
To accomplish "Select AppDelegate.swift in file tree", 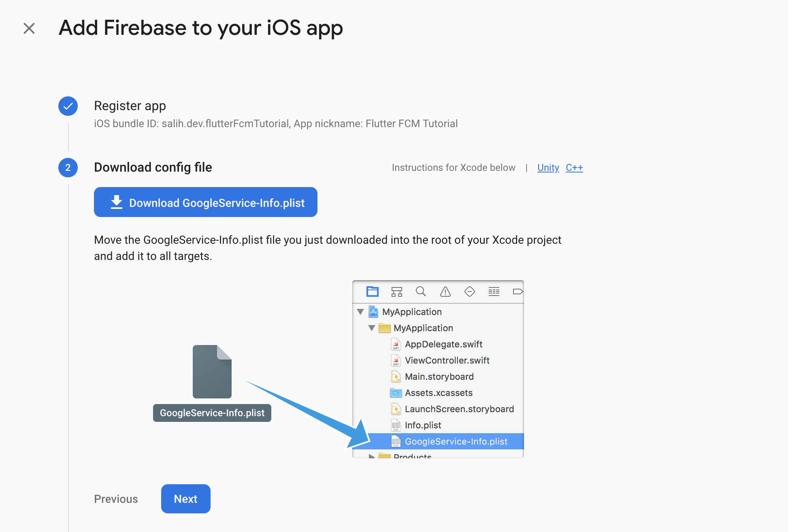I will [x=443, y=344].
